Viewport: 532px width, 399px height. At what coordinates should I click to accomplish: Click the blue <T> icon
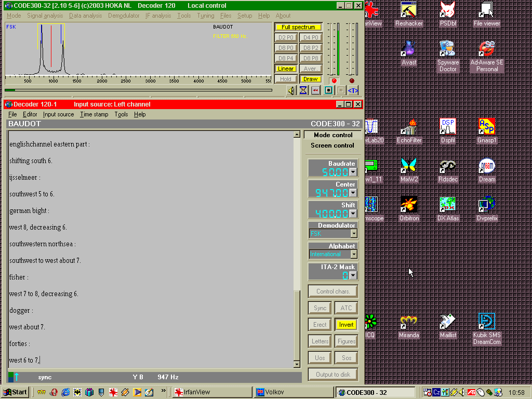click(353, 90)
